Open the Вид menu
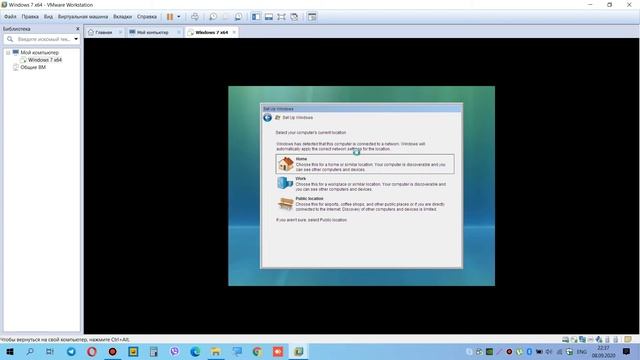Screen dimensions: 640x360 [x=48, y=17]
